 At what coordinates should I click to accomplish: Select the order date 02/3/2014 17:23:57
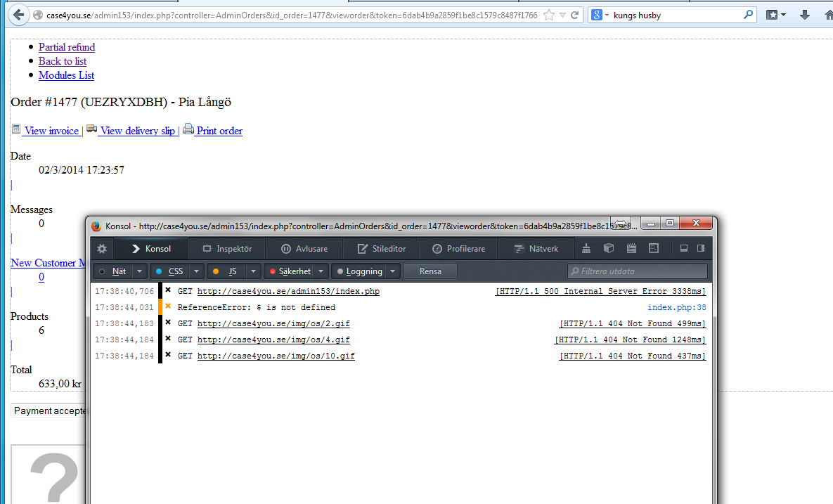tap(82, 170)
